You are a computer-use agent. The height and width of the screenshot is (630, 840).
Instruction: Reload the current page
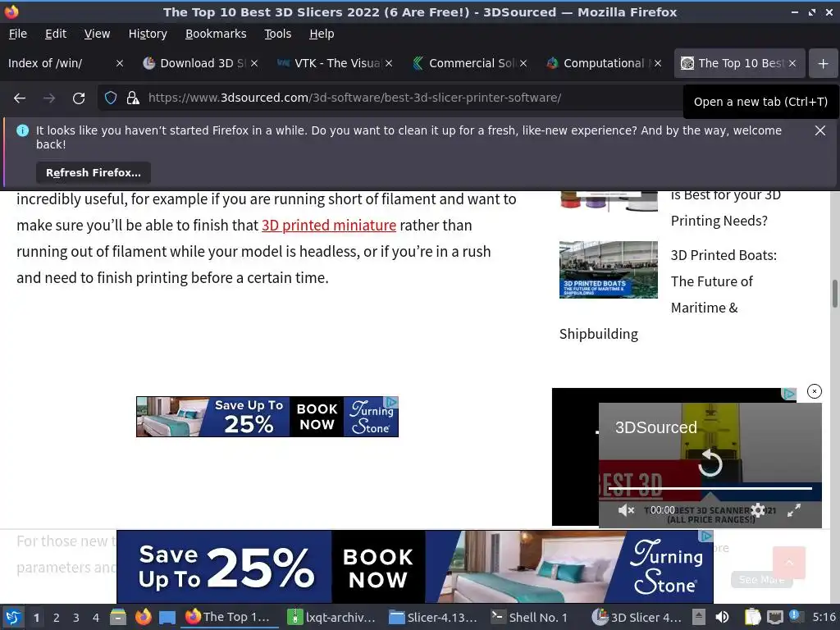click(79, 98)
